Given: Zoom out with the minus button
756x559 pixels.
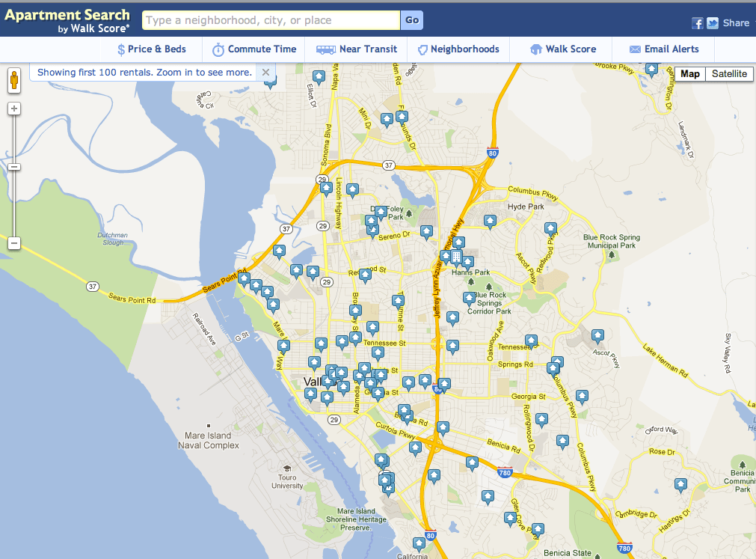Looking at the screenshot, I should coord(14,243).
